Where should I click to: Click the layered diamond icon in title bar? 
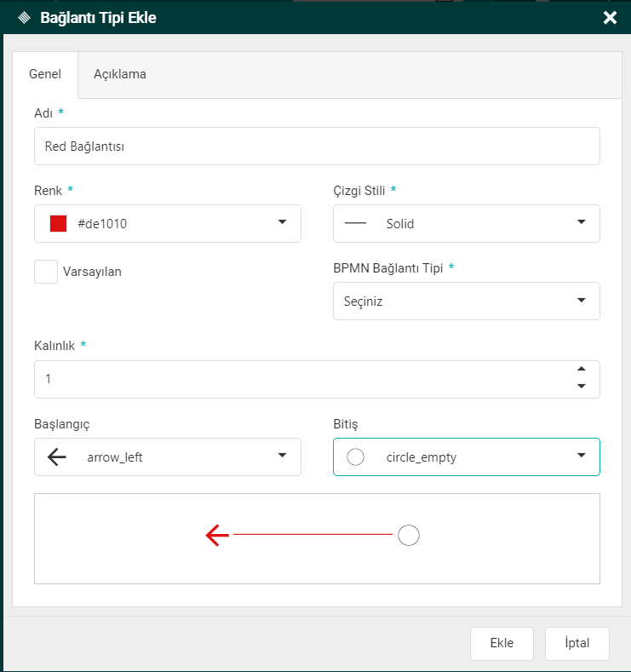tap(24, 17)
